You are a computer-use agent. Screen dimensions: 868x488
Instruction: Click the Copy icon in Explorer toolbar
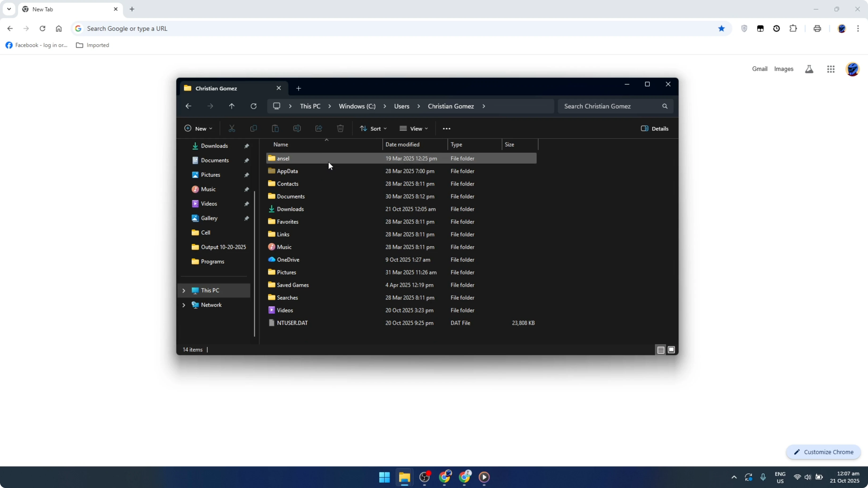[x=253, y=128]
